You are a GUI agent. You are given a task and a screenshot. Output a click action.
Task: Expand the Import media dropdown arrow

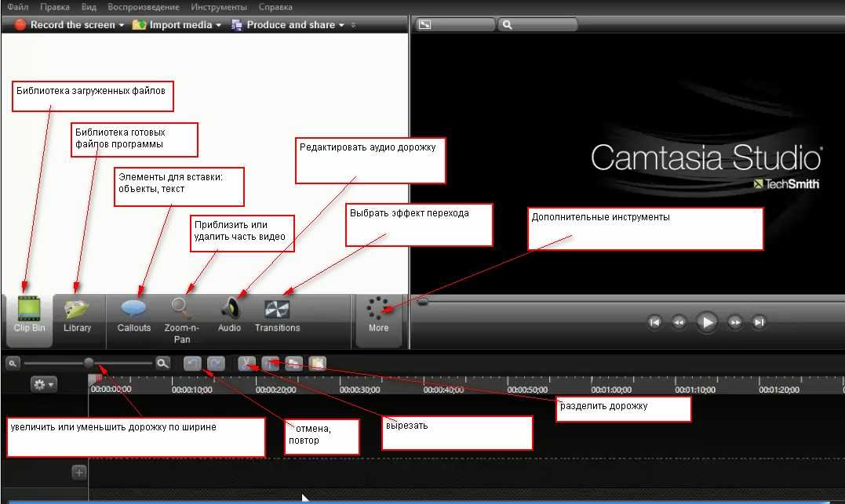click(218, 25)
